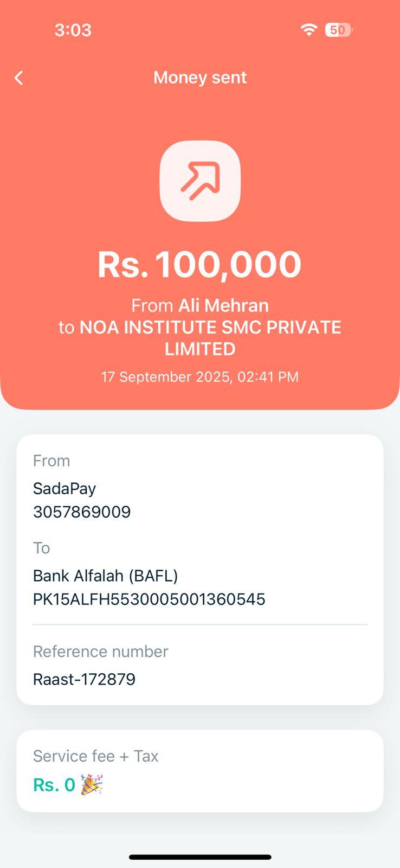Image resolution: width=400 pixels, height=868 pixels.
Task: Tap the Rs. 0 fee amount
Action: coord(54,784)
